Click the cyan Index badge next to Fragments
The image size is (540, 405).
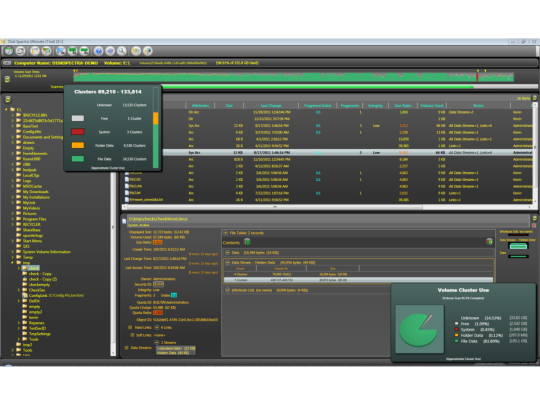pos(174,295)
